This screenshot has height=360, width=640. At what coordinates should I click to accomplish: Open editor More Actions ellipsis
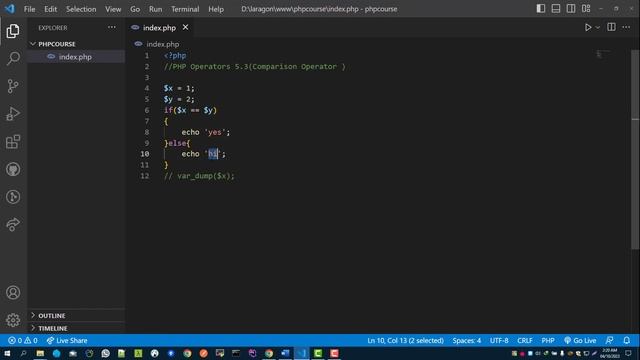click(626, 27)
